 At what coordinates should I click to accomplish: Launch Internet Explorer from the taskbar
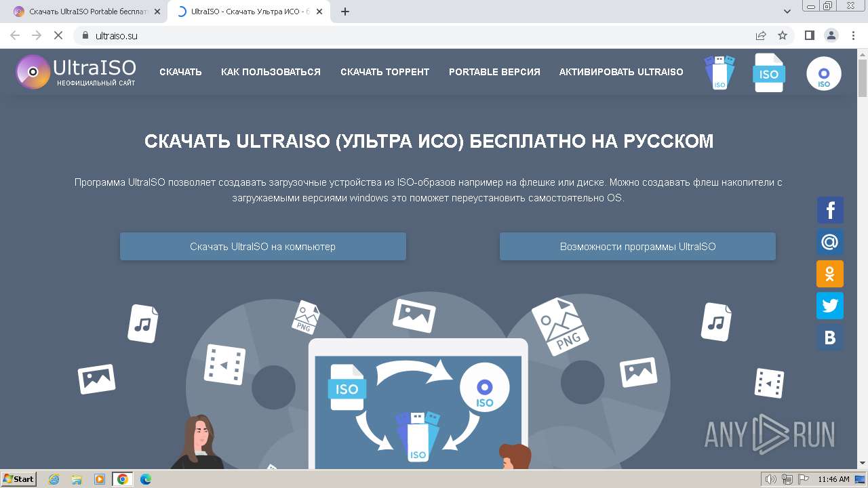[54, 479]
